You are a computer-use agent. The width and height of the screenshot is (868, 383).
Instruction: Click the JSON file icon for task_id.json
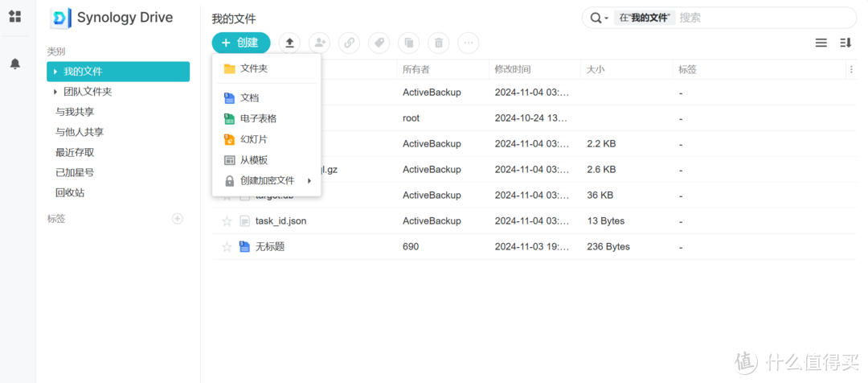244,221
